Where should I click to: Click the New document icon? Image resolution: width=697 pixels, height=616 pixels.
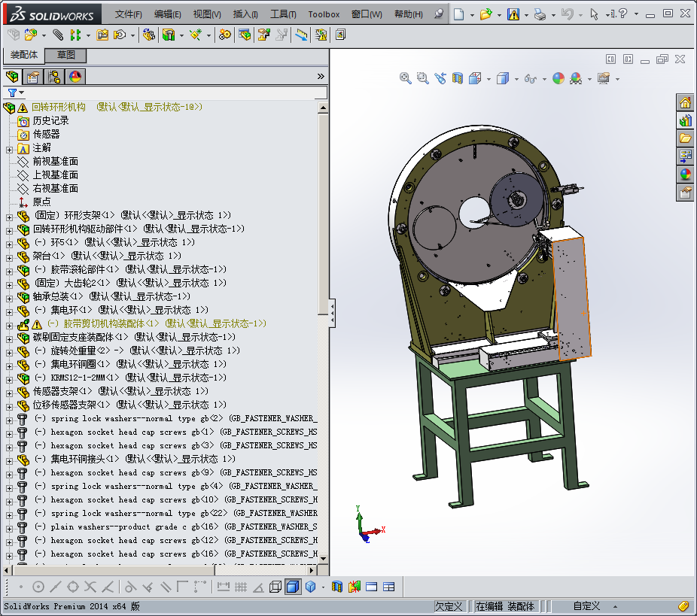tap(458, 14)
